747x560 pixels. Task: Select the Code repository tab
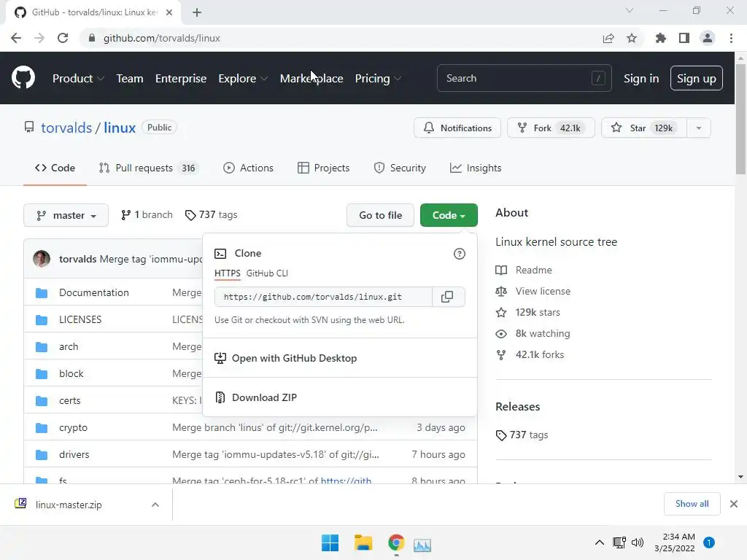[55, 168]
